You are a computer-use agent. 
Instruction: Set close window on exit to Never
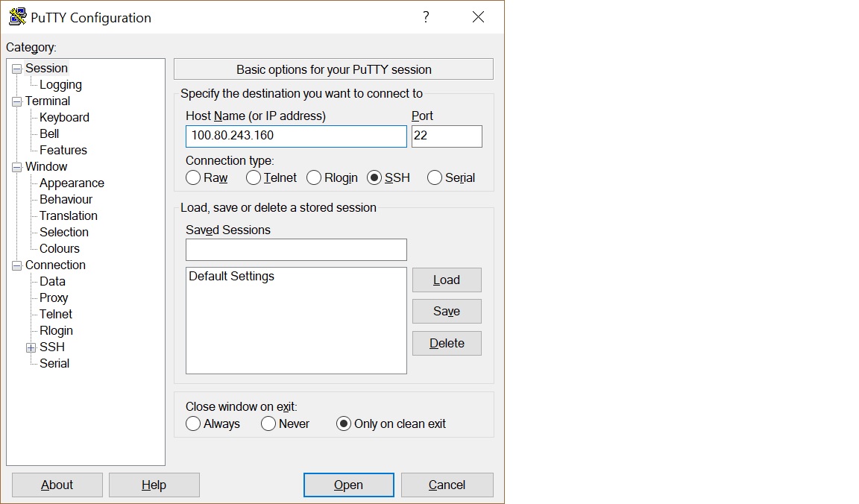(268, 423)
